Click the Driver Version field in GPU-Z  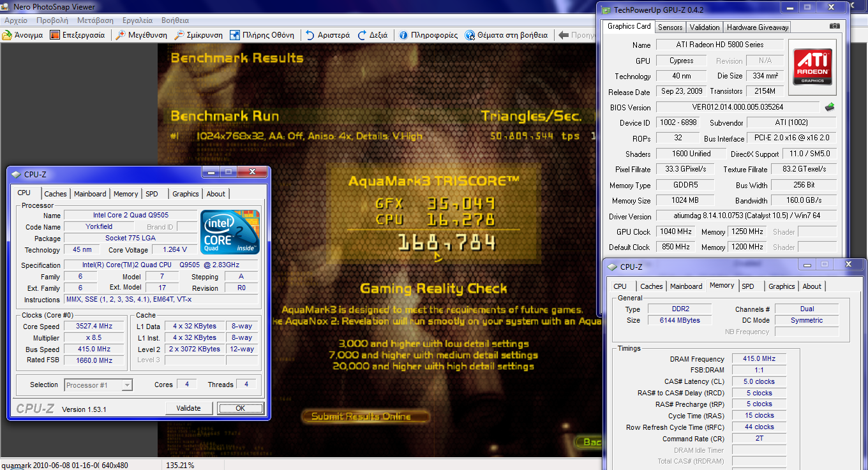click(745, 216)
